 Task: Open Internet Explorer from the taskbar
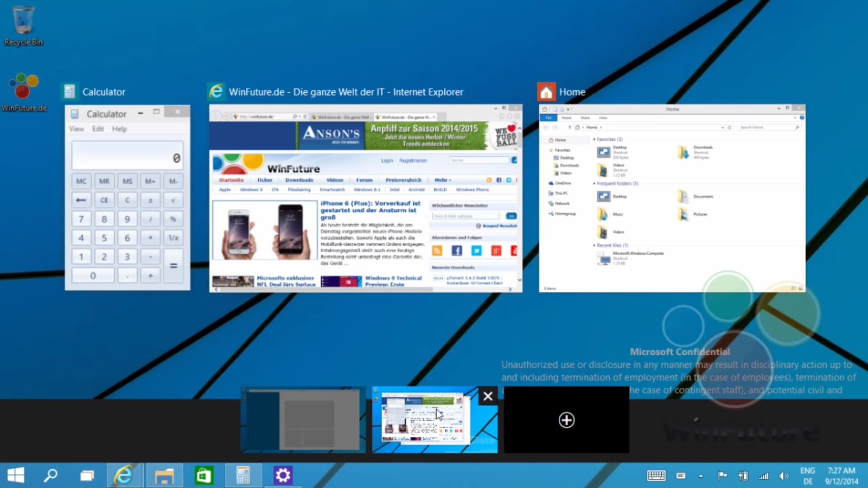click(x=124, y=476)
